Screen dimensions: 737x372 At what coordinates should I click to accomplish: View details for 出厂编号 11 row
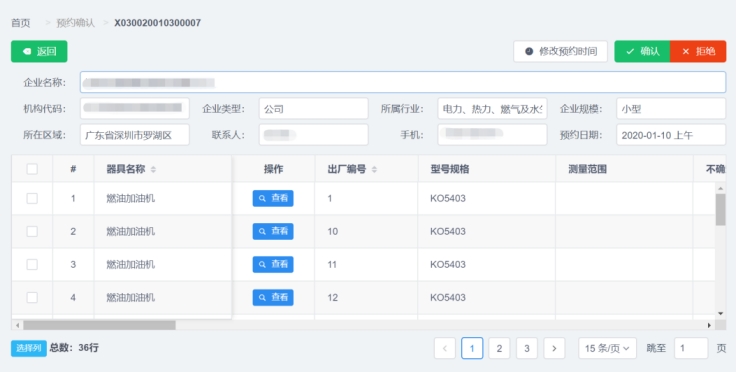click(x=273, y=264)
